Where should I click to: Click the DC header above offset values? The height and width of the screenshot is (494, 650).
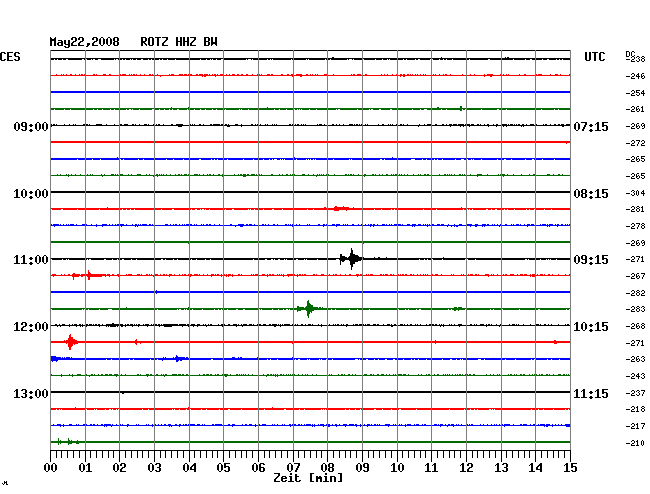(x=630, y=54)
